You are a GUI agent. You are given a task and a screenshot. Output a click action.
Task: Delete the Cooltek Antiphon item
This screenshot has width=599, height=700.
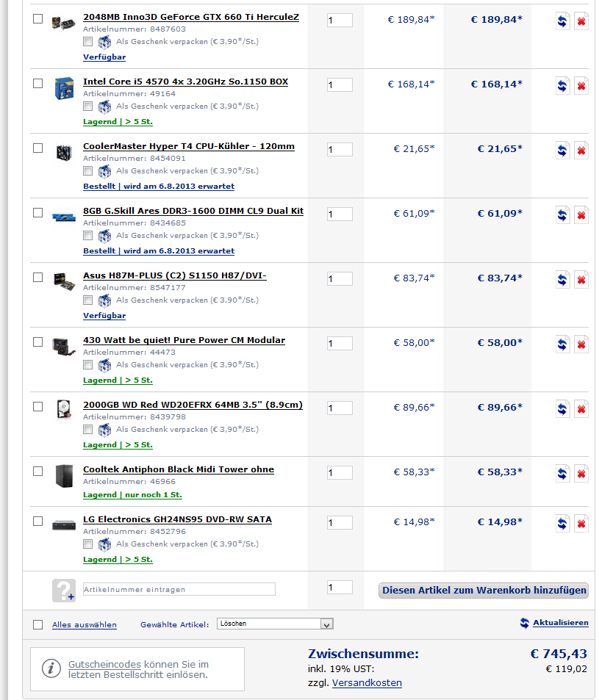tap(581, 474)
